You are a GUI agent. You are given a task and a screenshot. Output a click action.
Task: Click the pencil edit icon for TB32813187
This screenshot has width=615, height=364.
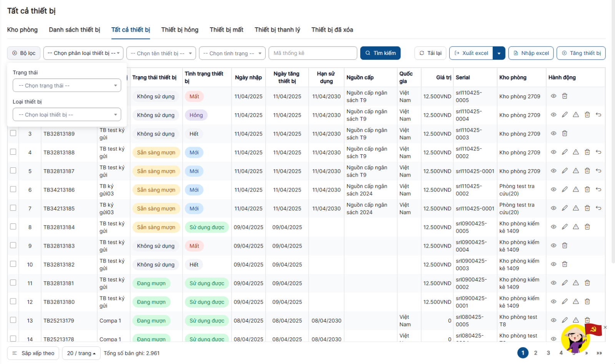[565, 171]
